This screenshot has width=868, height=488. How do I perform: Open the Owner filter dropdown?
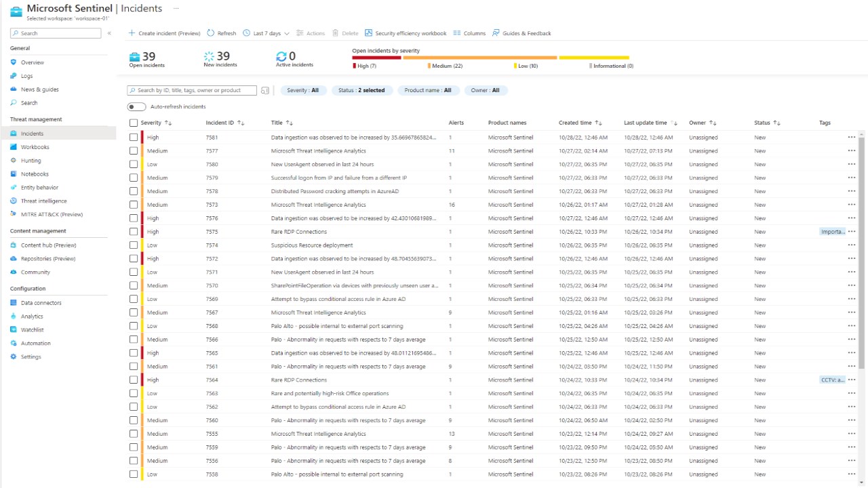pyautogui.click(x=485, y=90)
